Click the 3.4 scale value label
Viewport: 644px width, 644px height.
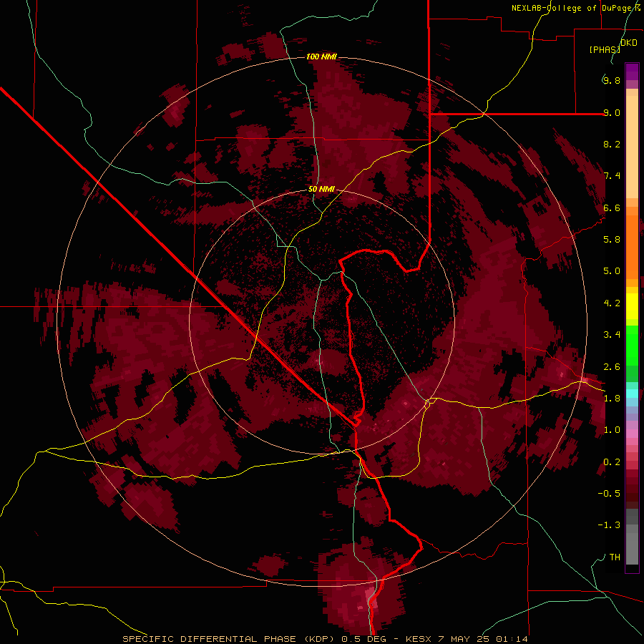[612, 335]
